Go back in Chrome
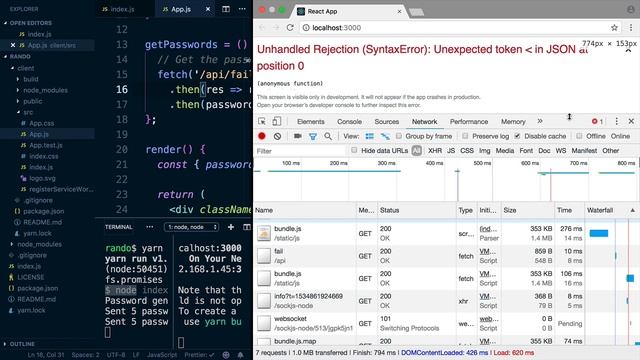The width and height of the screenshot is (640, 360). [262, 27]
